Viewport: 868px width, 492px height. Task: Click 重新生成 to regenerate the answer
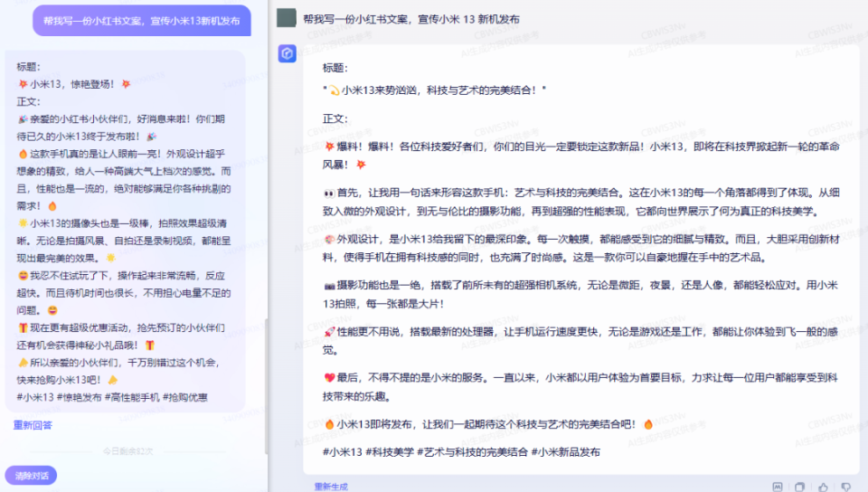(331, 487)
